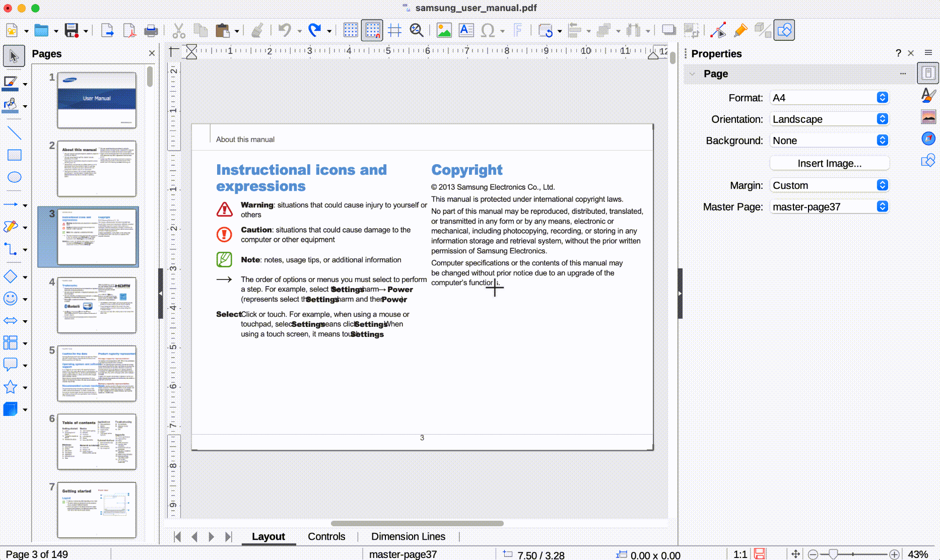Open the Save dropdown arrow
940x560 pixels.
[85, 31]
